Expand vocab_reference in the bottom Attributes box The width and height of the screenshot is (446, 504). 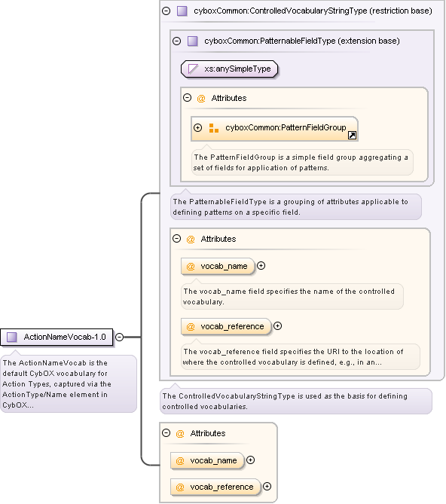pos(267,487)
